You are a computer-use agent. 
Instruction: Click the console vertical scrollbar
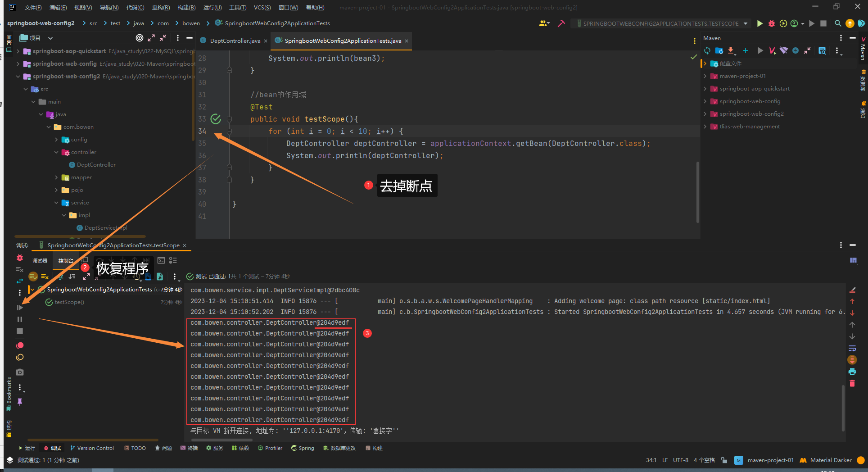(843, 408)
